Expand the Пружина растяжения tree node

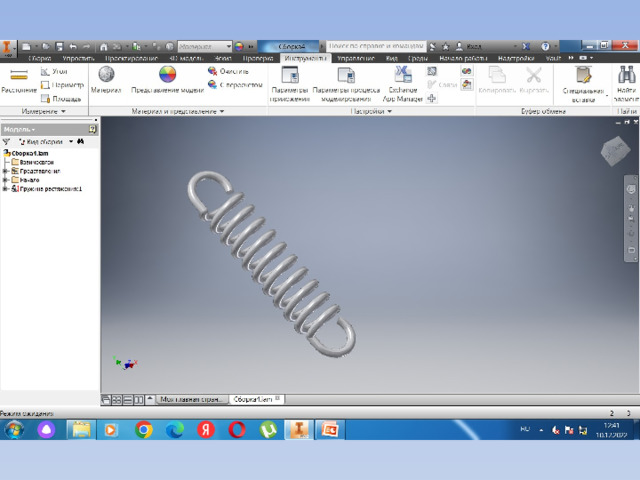click(5, 188)
